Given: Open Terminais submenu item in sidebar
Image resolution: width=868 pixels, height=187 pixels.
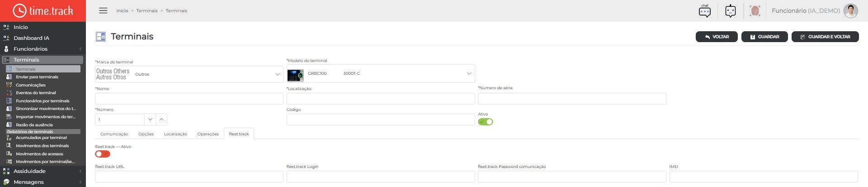Looking at the screenshot, I should [x=43, y=69].
